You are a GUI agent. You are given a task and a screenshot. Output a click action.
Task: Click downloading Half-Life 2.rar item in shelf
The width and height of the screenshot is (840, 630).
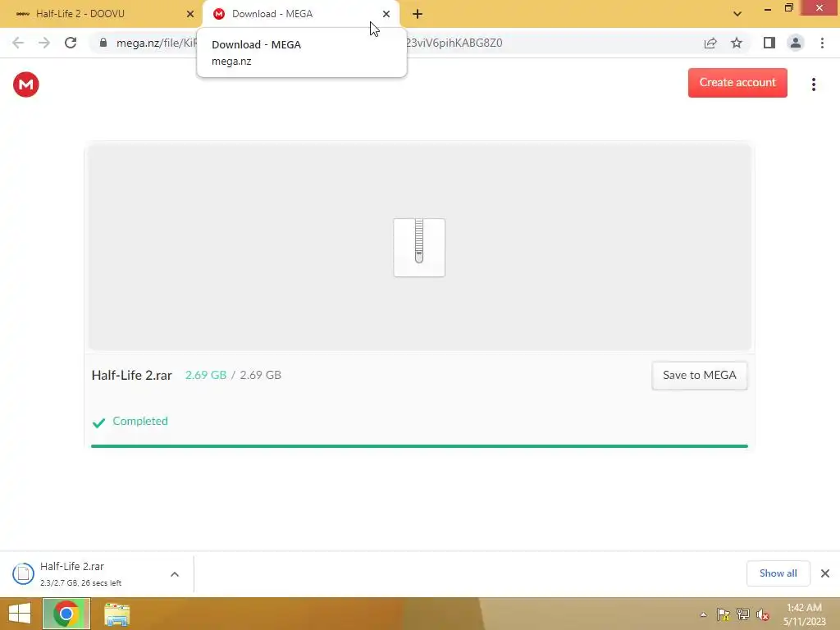[80, 573]
